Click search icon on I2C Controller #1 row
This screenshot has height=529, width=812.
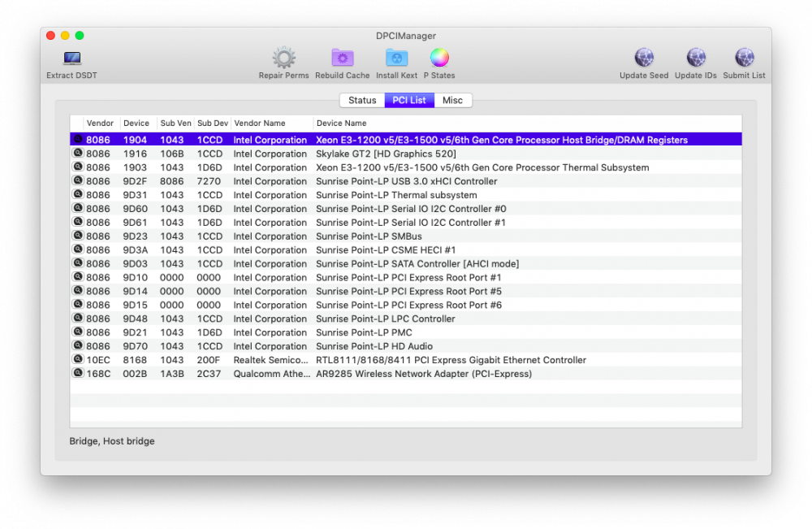pyautogui.click(x=78, y=222)
